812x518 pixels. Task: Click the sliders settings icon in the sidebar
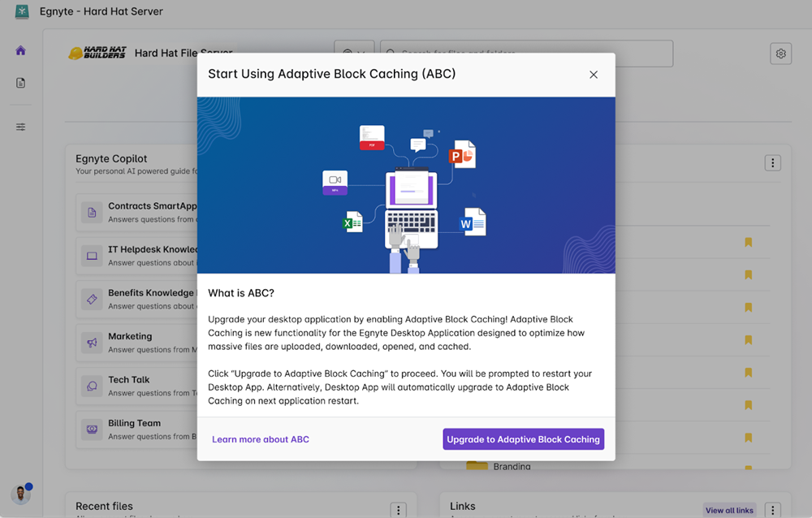tap(21, 127)
